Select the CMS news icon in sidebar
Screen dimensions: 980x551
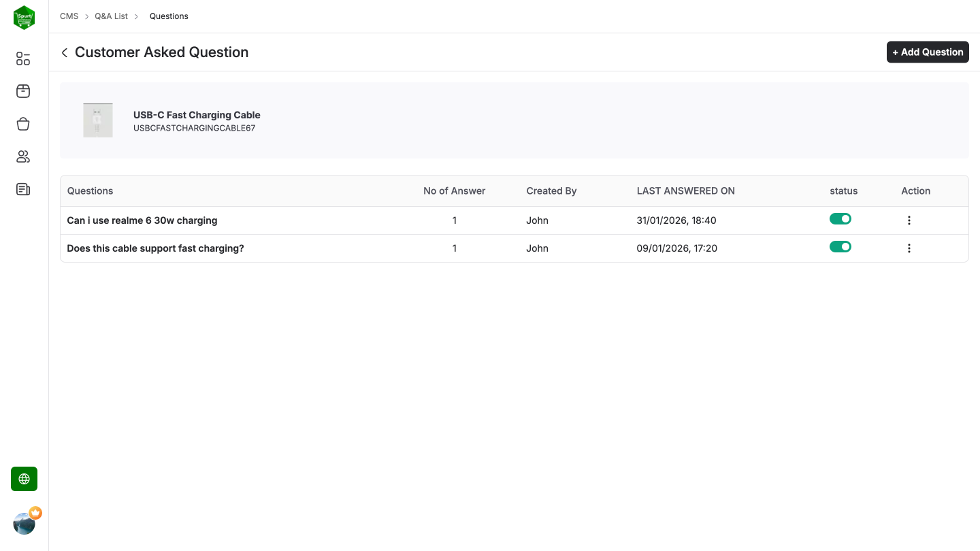coord(22,188)
